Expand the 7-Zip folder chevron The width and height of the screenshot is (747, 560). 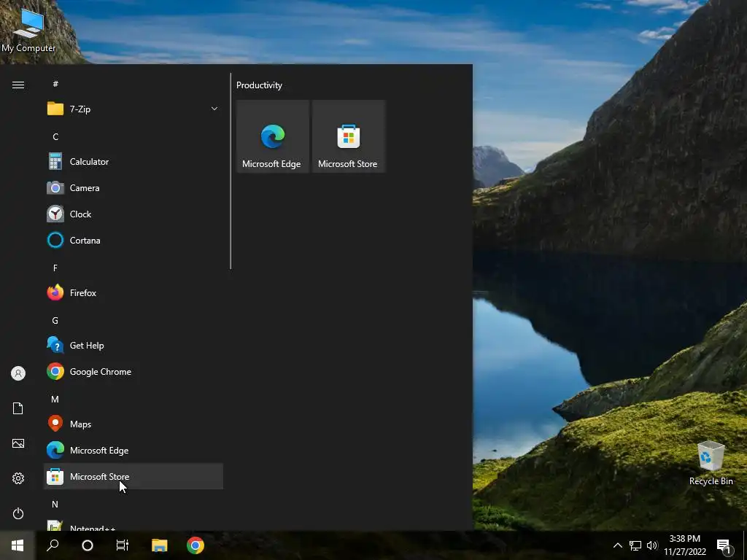[214, 109]
